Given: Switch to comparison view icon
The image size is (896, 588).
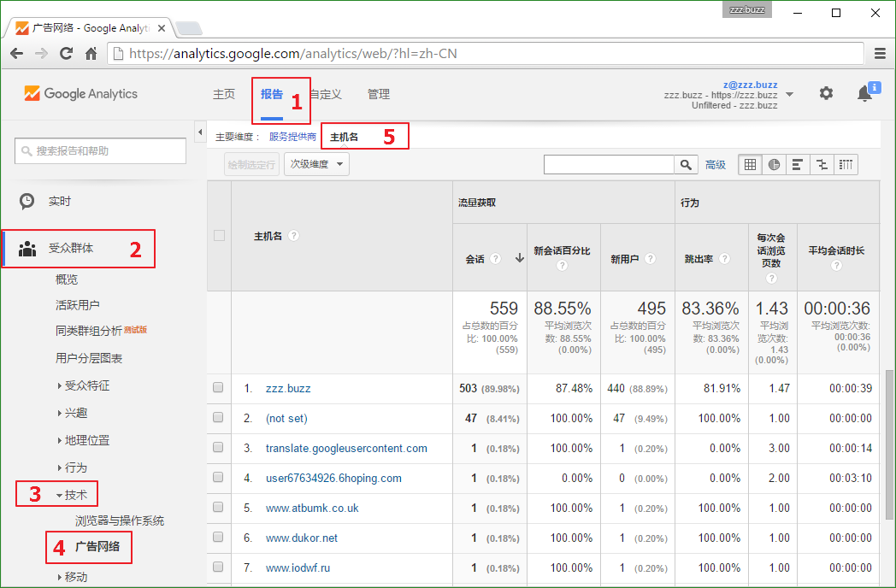Looking at the screenshot, I should [x=822, y=165].
